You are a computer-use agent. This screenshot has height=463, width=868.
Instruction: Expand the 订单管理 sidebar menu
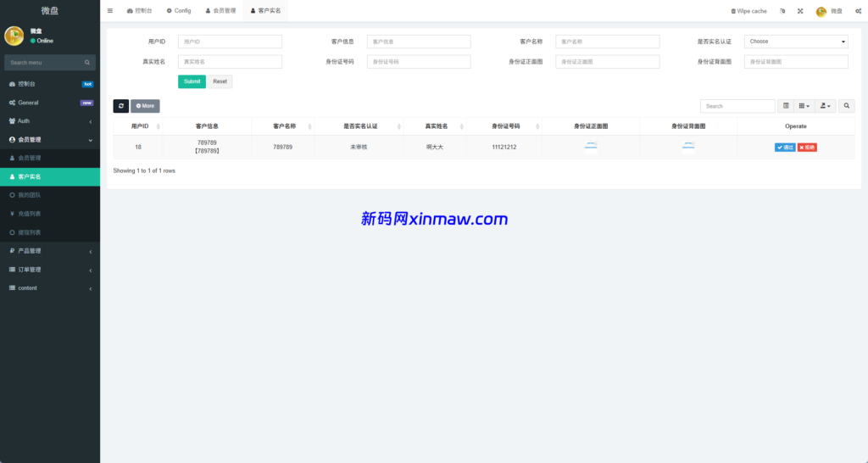(50, 270)
